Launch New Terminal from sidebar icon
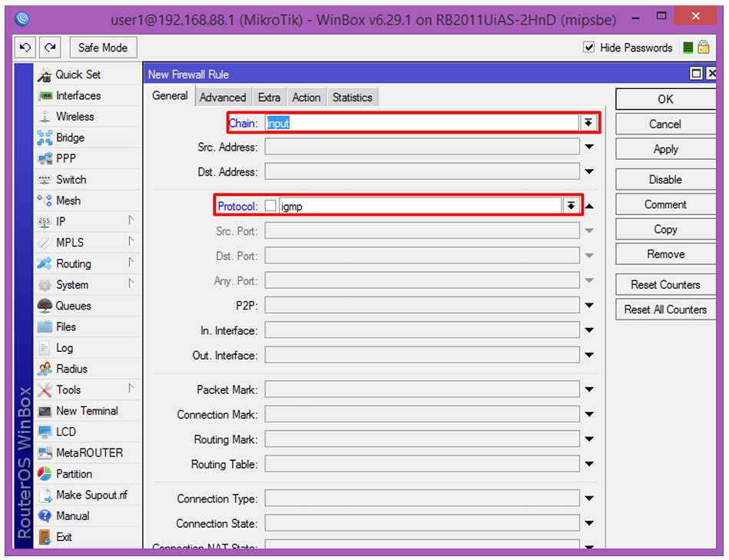Image resolution: width=729 pixels, height=560 pixels. [45, 411]
